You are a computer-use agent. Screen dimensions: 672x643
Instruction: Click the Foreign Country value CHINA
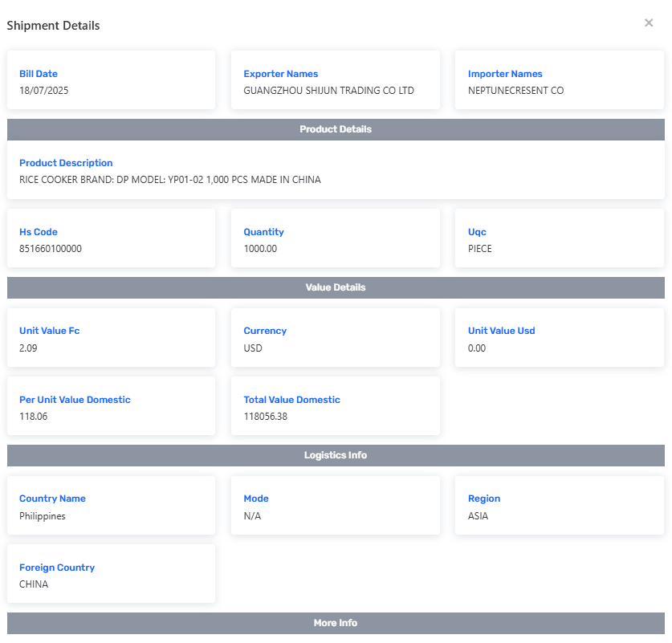coord(34,584)
